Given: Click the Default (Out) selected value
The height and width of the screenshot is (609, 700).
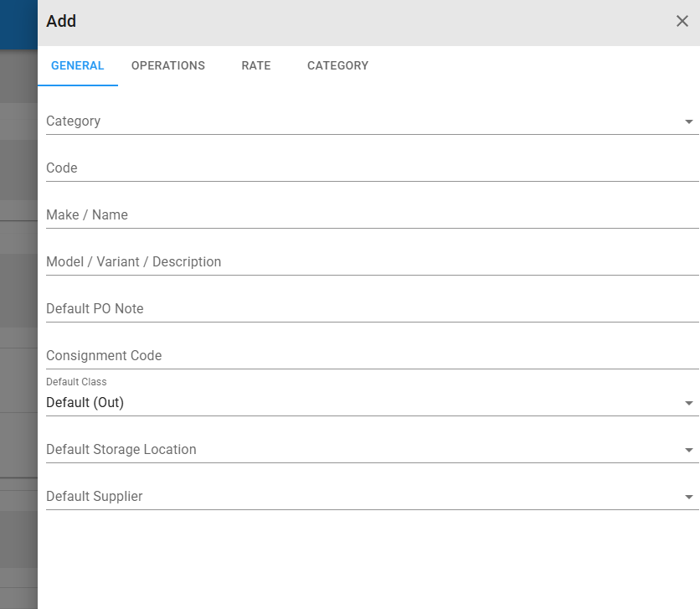Looking at the screenshot, I should tap(85, 402).
